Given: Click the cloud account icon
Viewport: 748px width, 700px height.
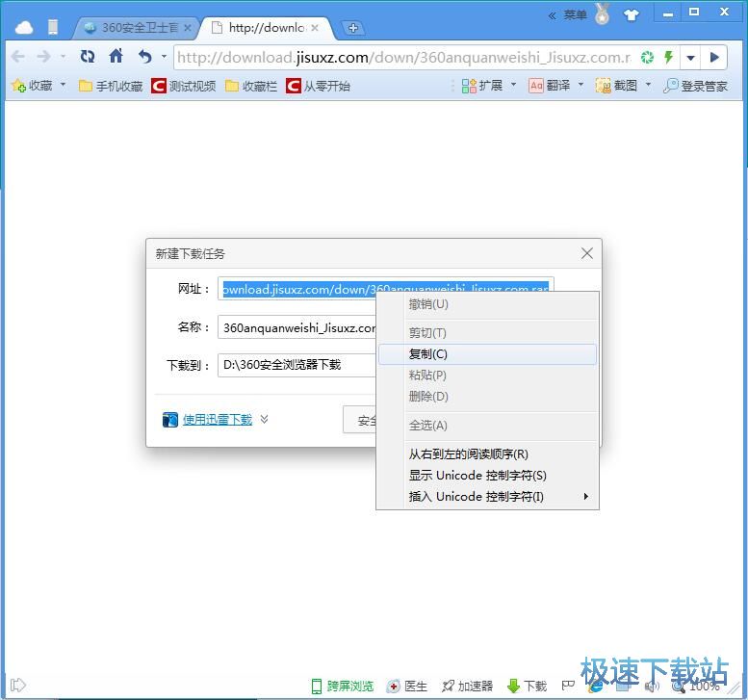Looking at the screenshot, I should pyautogui.click(x=24, y=28).
